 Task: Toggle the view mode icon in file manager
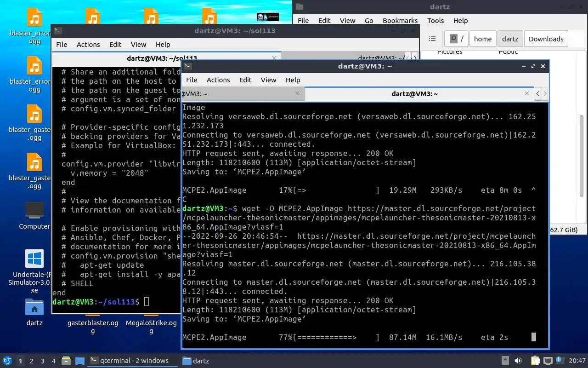pyautogui.click(x=432, y=39)
